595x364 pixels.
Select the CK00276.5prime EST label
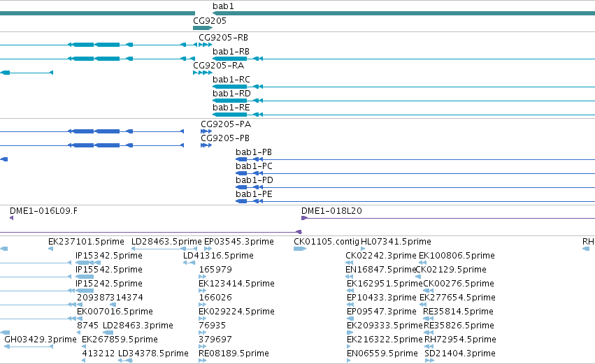[x=459, y=284]
